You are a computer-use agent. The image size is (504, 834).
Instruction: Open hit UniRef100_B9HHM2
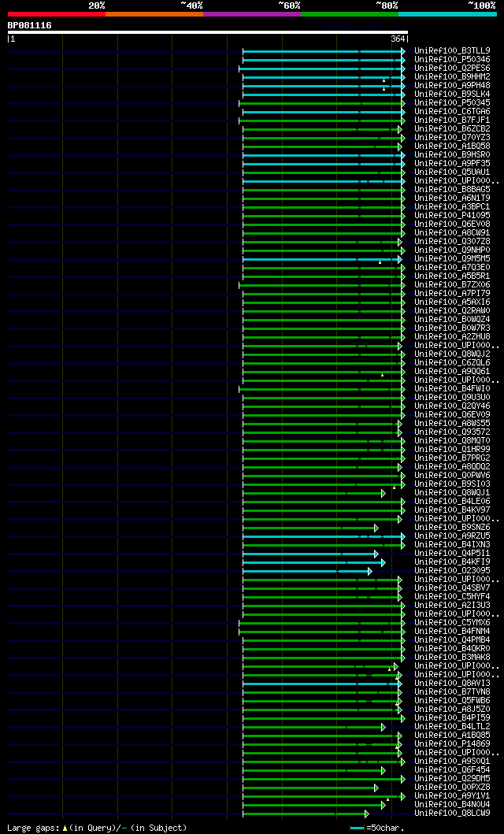(x=453, y=77)
